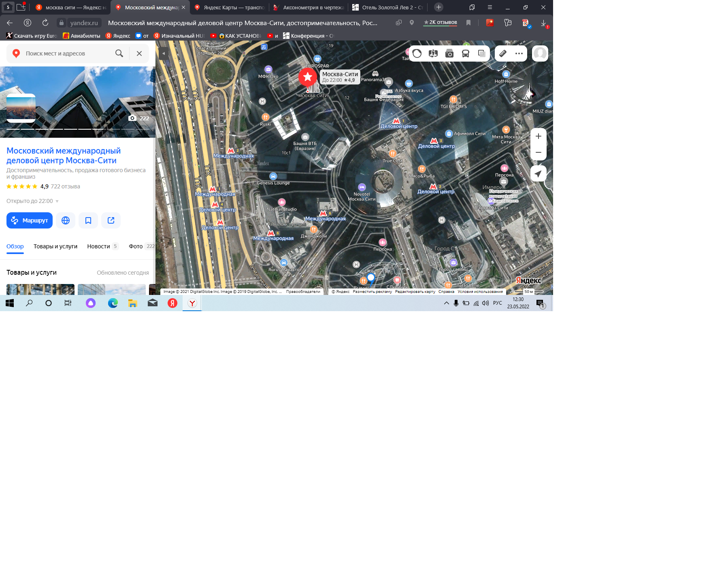Open the Windows Start menu
The image size is (728, 583).
[10, 303]
